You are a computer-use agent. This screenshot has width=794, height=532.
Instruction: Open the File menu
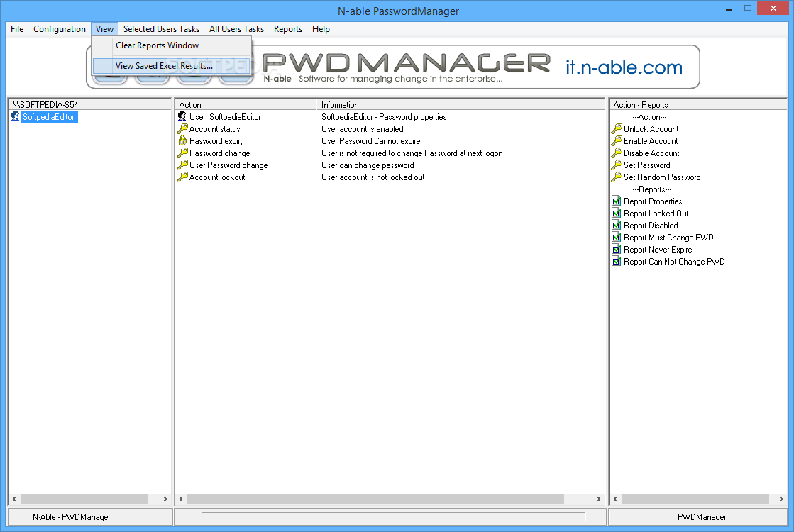(17, 29)
